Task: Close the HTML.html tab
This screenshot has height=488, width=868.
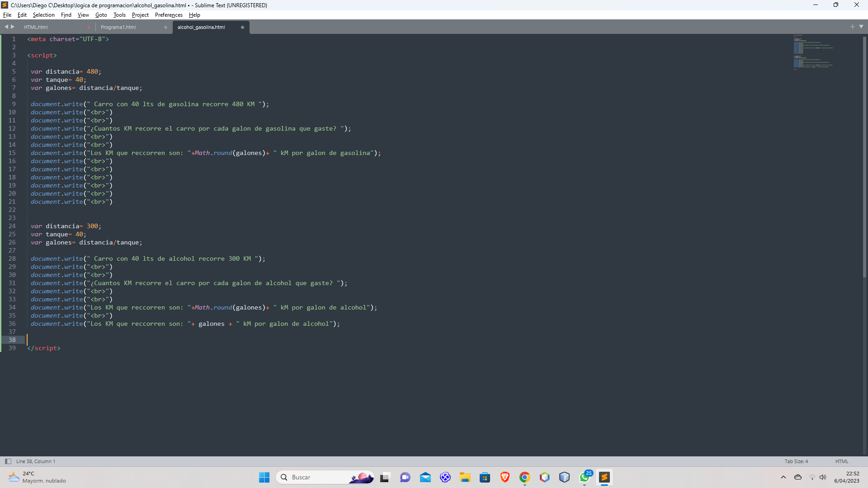Action: point(89,27)
